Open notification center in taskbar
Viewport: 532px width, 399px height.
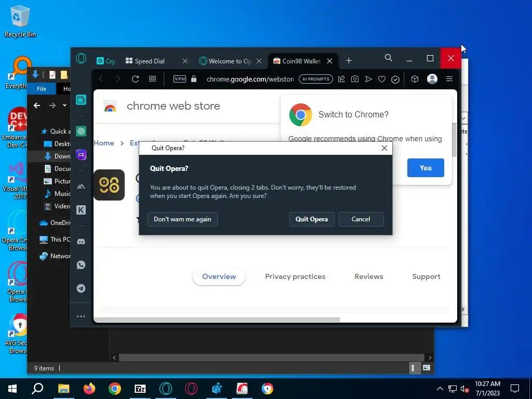pyautogui.click(x=515, y=389)
